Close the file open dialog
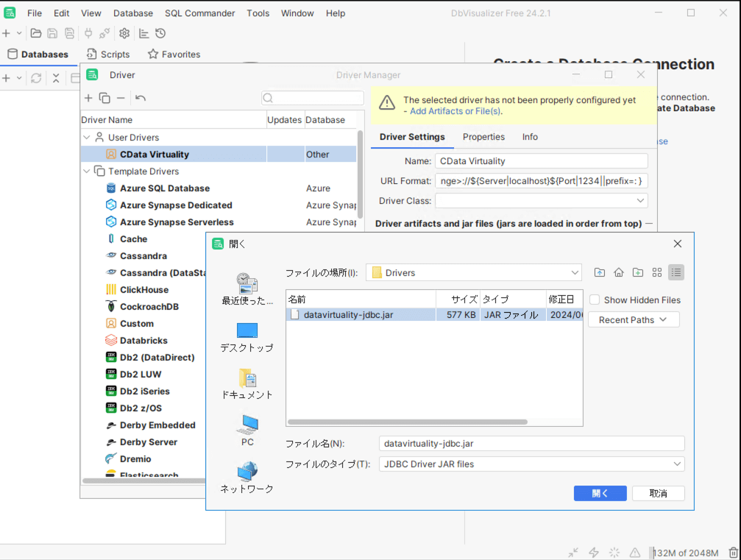Image resolution: width=741 pixels, height=560 pixels. tap(677, 244)
